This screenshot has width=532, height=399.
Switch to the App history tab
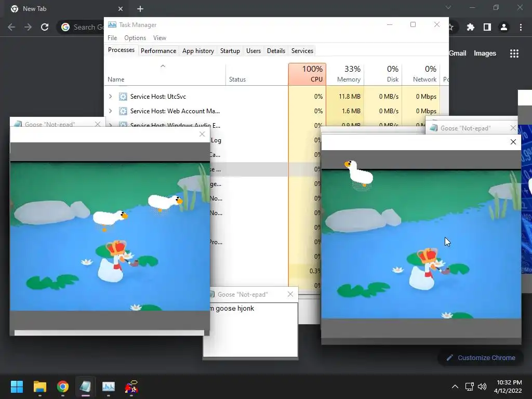click(x=198, y=51)
